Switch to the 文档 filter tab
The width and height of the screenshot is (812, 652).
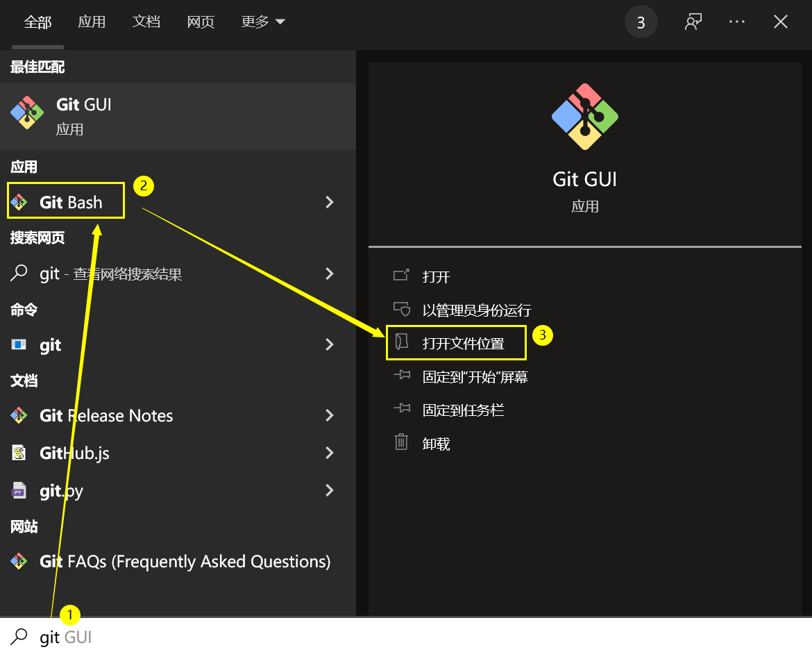(x=146, y=22)
